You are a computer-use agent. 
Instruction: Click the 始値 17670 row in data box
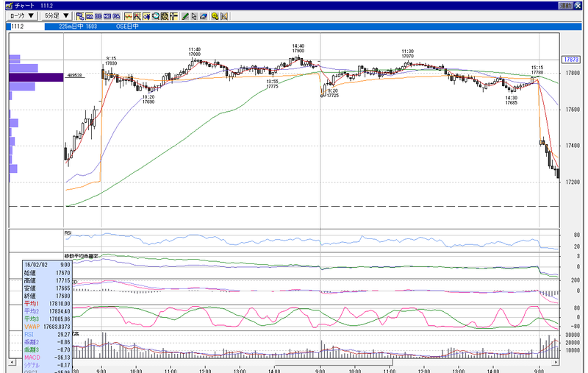pos(47,273)
